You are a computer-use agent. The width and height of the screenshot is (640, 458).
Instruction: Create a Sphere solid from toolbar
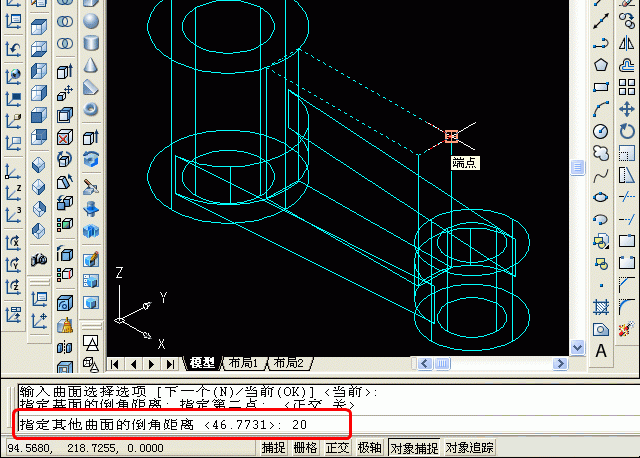[x=90, y=21]
